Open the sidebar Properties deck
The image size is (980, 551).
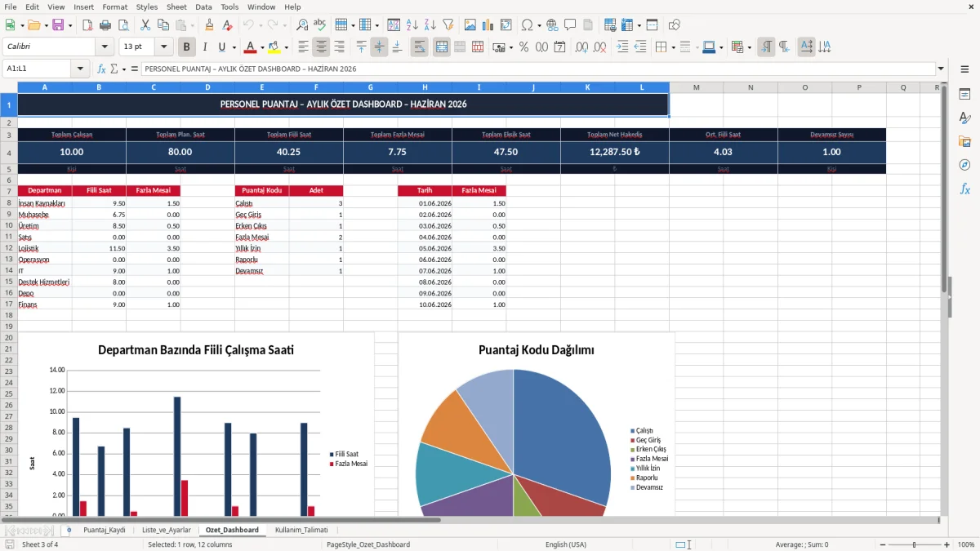click(x=964, y=94)
